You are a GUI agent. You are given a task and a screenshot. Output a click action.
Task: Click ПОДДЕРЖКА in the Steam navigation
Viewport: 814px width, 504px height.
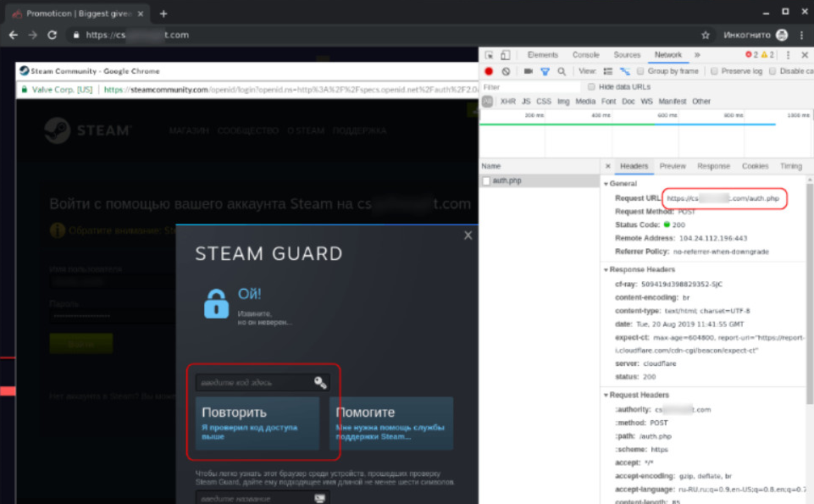[359, 130]
